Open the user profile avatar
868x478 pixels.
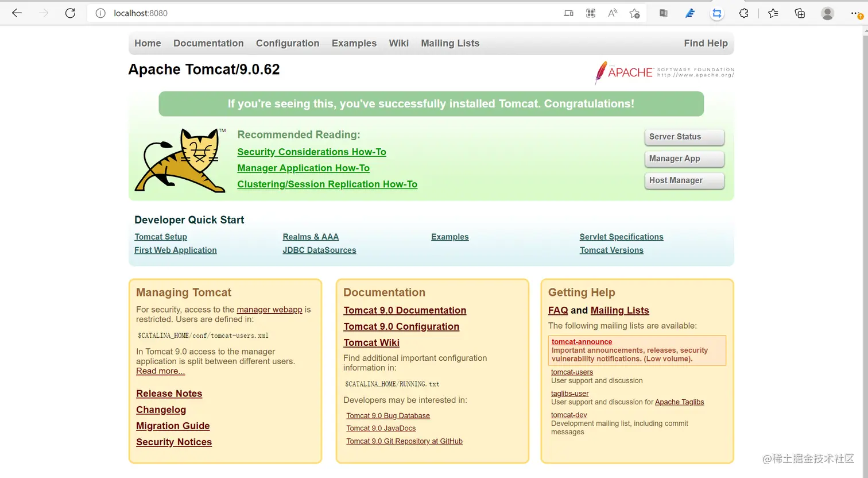point(827,13)
